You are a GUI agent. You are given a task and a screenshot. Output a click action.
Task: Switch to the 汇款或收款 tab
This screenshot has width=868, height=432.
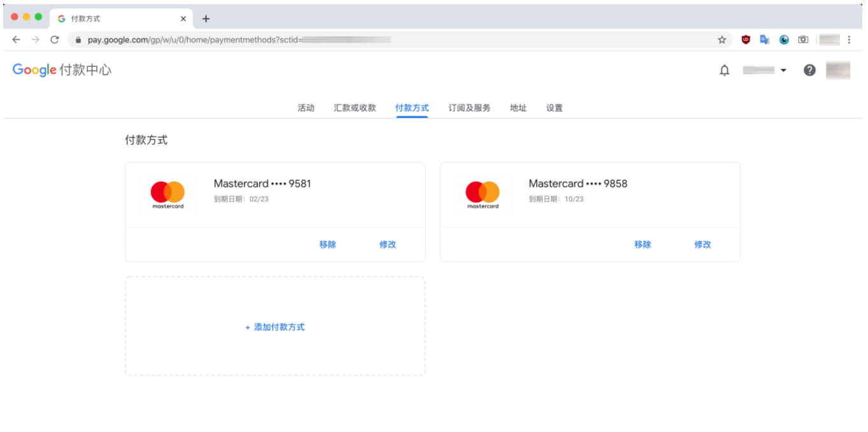click(355, 108)
